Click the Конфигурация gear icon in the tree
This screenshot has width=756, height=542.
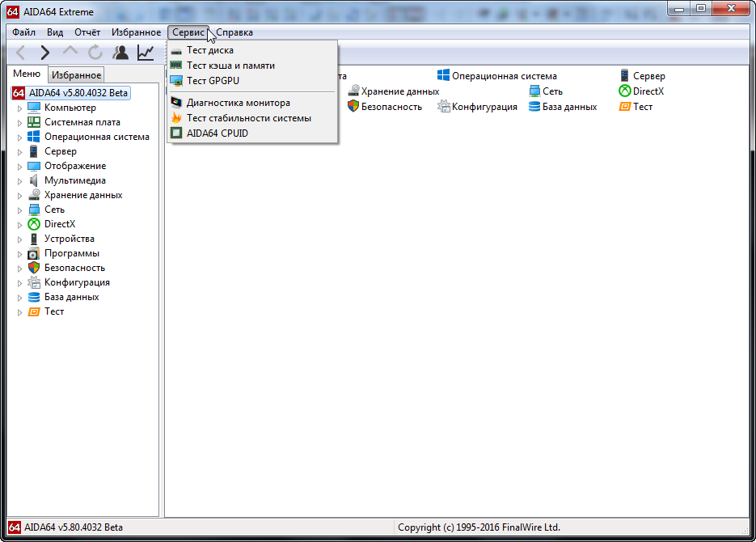[34, 282]
